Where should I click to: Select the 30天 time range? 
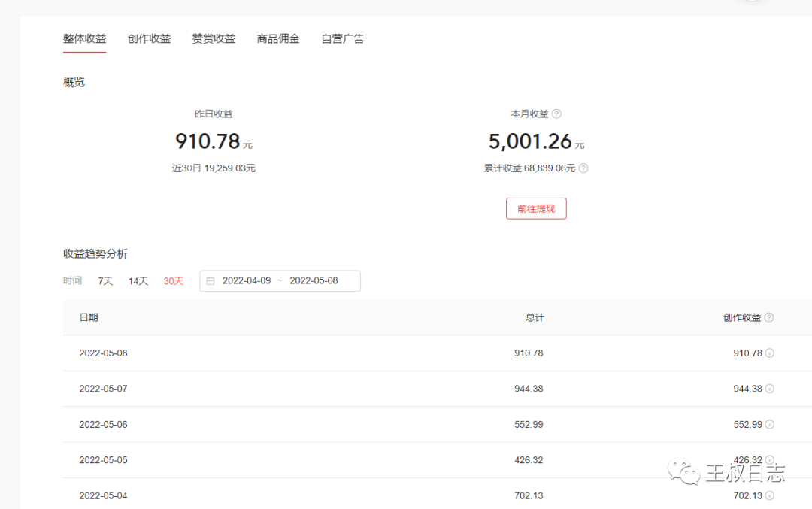[x=174, y=280]
